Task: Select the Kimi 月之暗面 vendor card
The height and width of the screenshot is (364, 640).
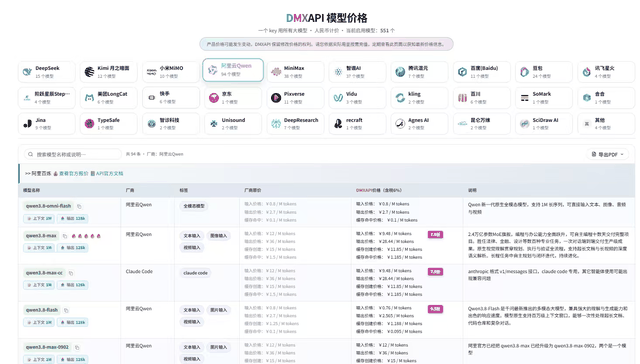Action: pos(109,72)
